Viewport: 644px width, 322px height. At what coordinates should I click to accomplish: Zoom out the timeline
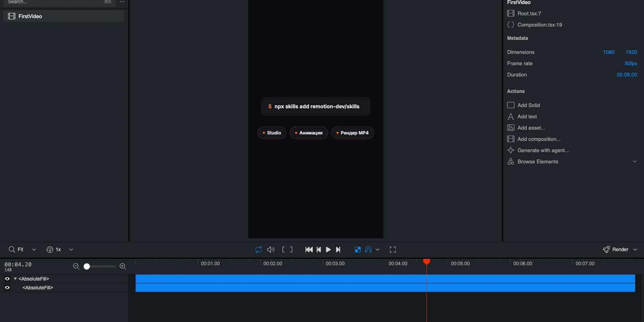(x=76, y=266)
